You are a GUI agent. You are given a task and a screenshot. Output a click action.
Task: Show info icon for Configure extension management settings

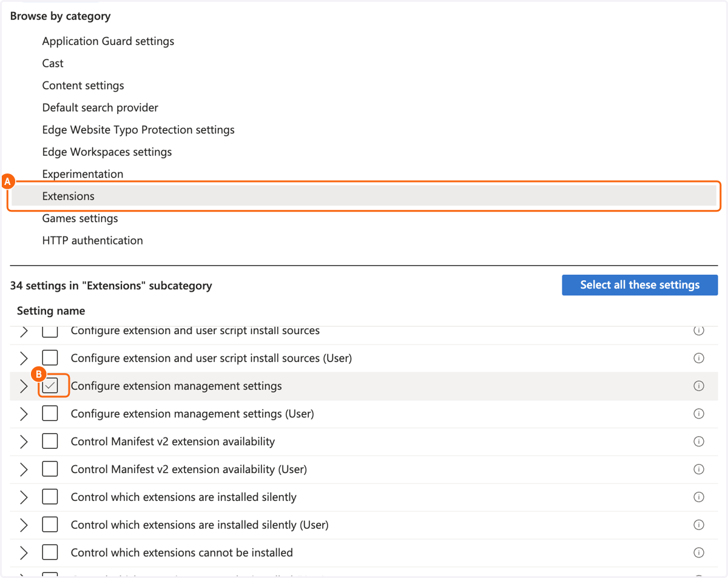tap(699, 386)
